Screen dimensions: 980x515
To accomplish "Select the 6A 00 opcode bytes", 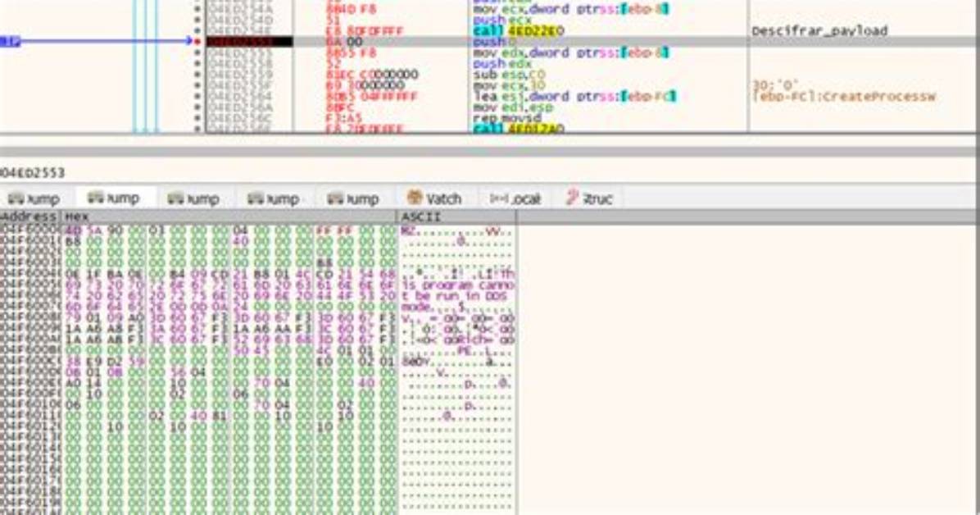I will 344,42.
